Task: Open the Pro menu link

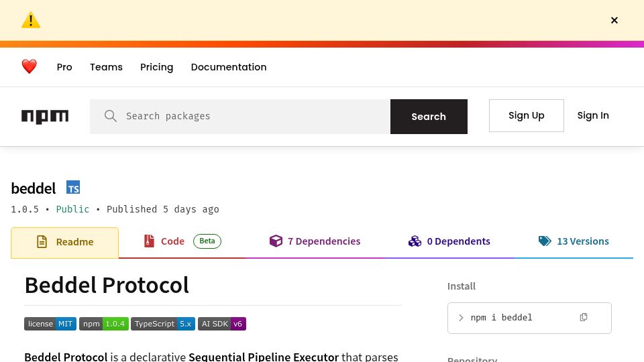Action: 64,67
